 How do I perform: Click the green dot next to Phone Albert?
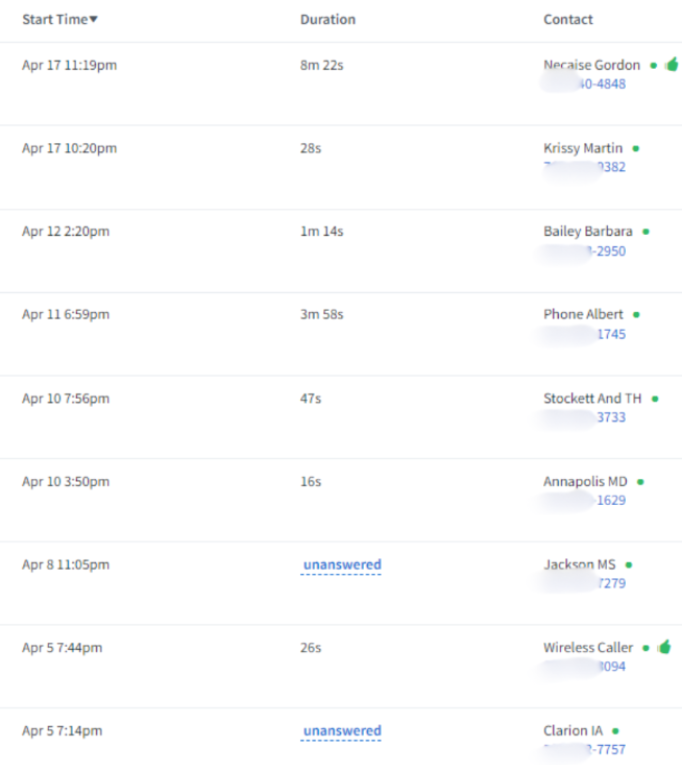click(x=636, y=314)
